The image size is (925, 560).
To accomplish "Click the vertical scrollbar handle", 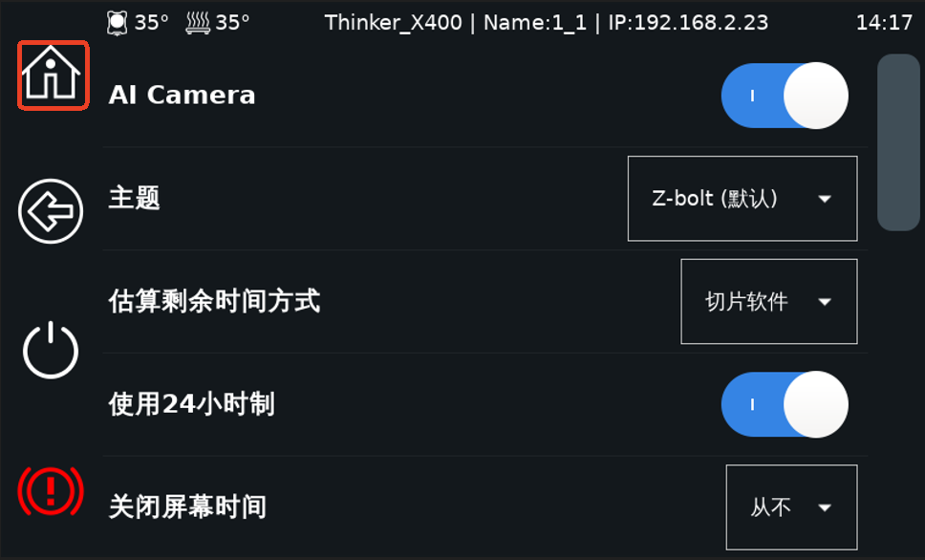I will click(898, 141).
